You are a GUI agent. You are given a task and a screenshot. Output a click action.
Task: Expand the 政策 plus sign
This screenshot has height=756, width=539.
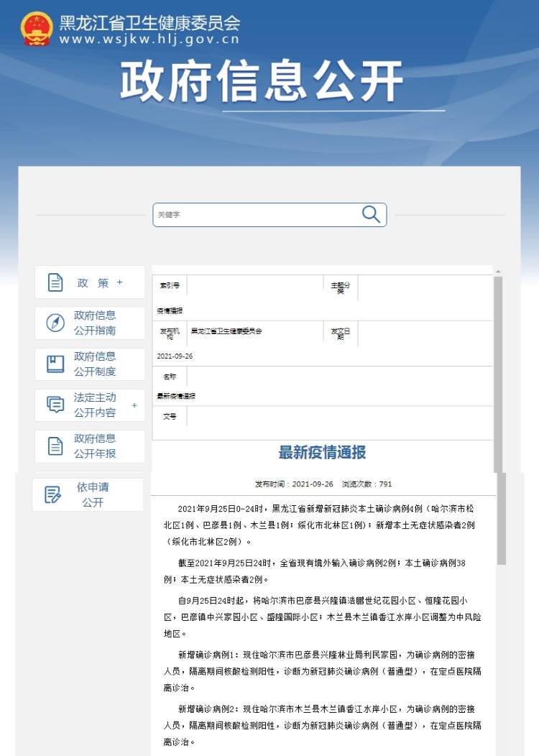pyautogui.click(x=120, y=282)
